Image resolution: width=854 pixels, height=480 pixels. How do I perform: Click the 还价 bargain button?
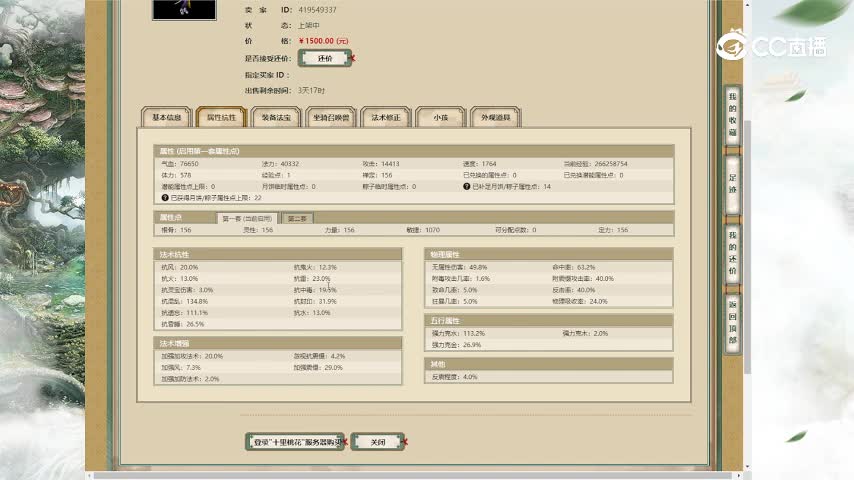click(324, 59)
